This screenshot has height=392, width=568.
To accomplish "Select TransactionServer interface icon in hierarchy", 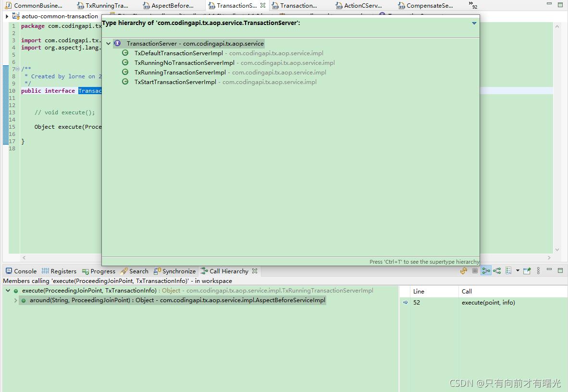I will point(117,43).
